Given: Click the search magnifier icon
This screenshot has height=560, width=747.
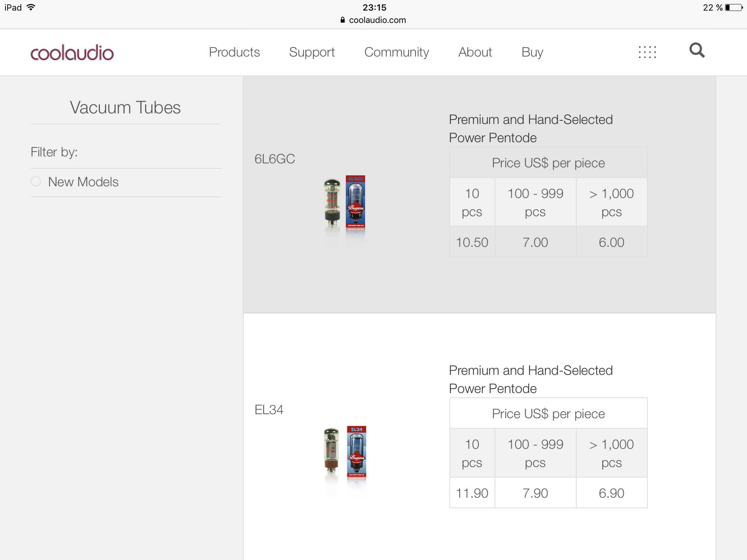Looking at the screenshot, I should [x=697, y=51].
